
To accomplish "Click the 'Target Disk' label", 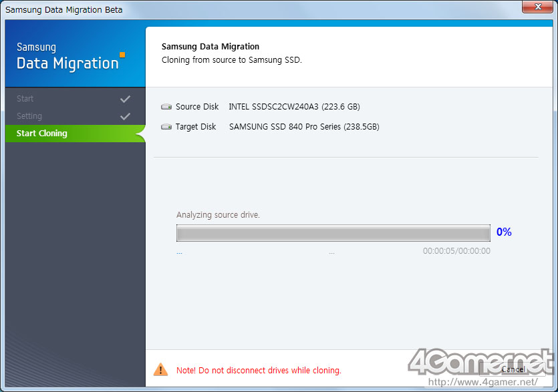I will tap(196, 127).
